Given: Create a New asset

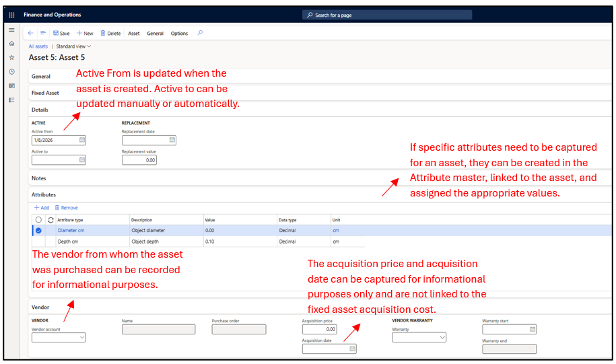Looking at the screenshot, I should (85, 34).
